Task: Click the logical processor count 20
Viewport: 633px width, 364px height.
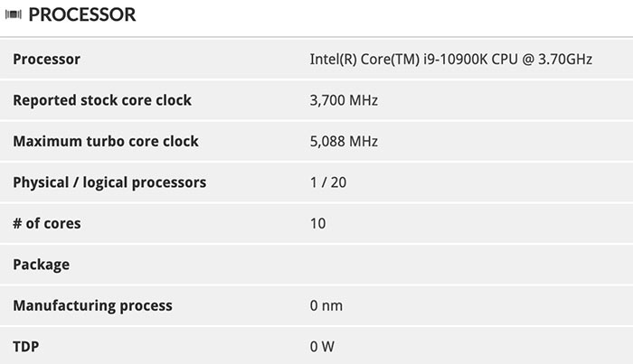Action: pos(338,182)
